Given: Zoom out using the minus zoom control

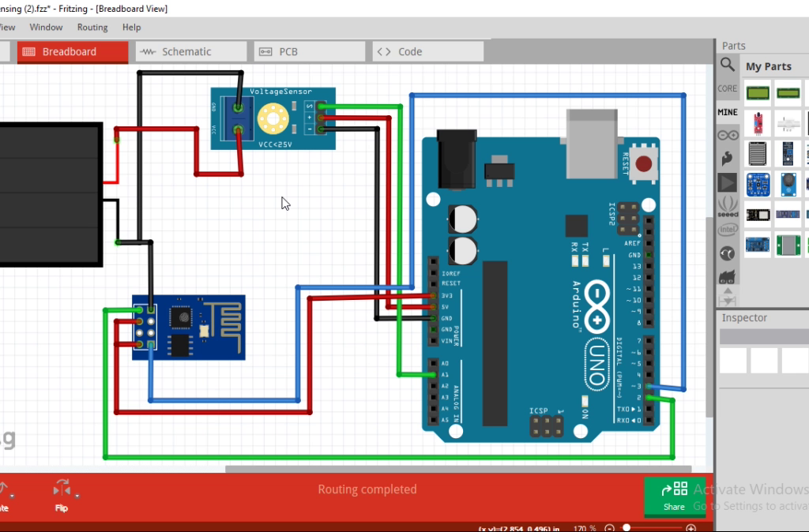Looking at the screenshot, I should pyautogui.click(x=609, y=527).
